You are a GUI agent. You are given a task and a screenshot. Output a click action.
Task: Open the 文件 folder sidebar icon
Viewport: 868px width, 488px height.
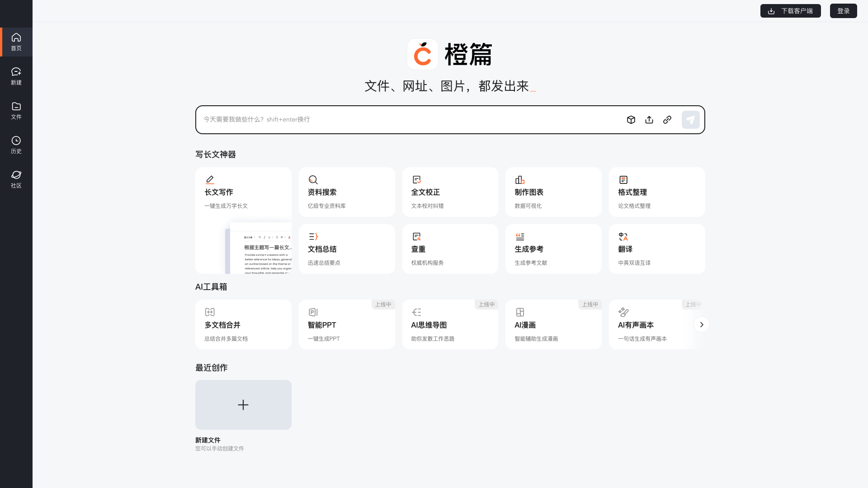[x=16, y=106]
